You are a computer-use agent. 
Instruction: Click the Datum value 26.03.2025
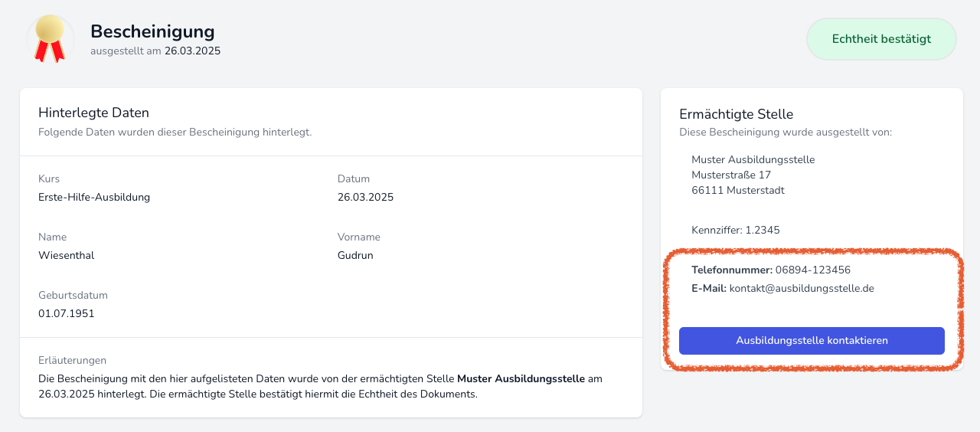click(365, 197)
